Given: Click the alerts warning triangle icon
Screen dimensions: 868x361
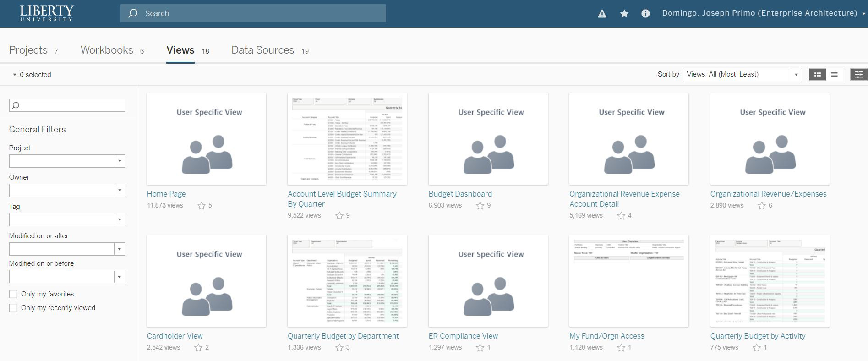Looking at the screenshot, I should [602, 14].
